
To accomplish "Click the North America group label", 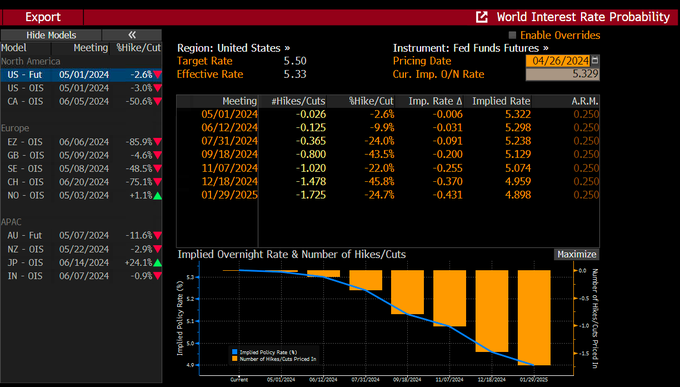I will 30,61.
